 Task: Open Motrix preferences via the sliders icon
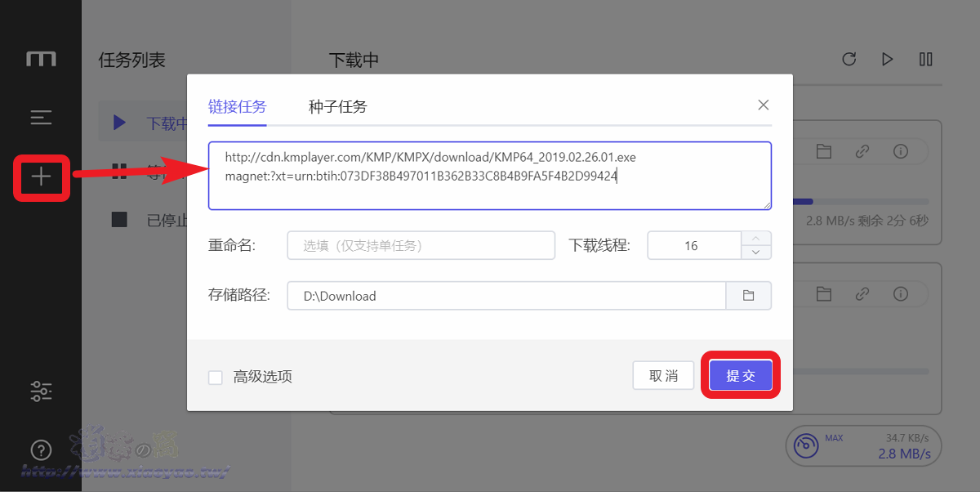(x=41, y=391)
